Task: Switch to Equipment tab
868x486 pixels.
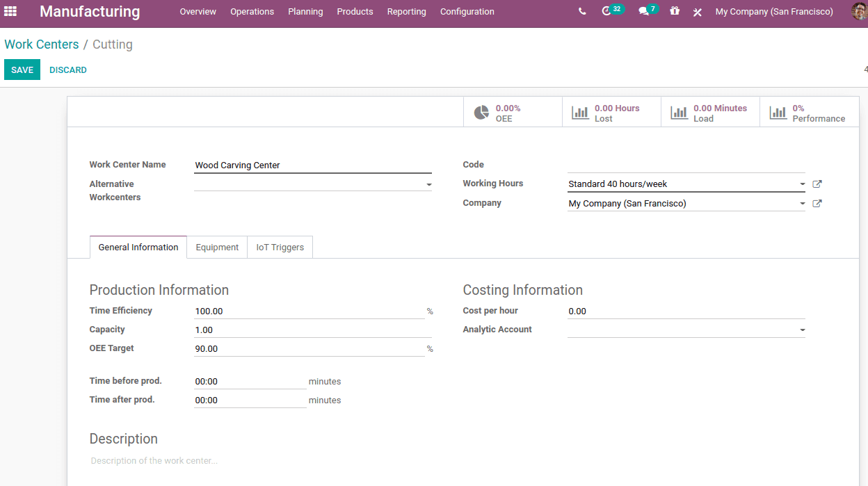Action: pyautogui.click(x=217, y=247)
